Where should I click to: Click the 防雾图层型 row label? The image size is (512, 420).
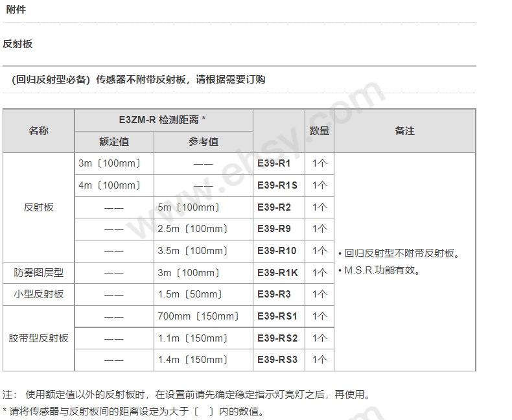tap(38, 273)
